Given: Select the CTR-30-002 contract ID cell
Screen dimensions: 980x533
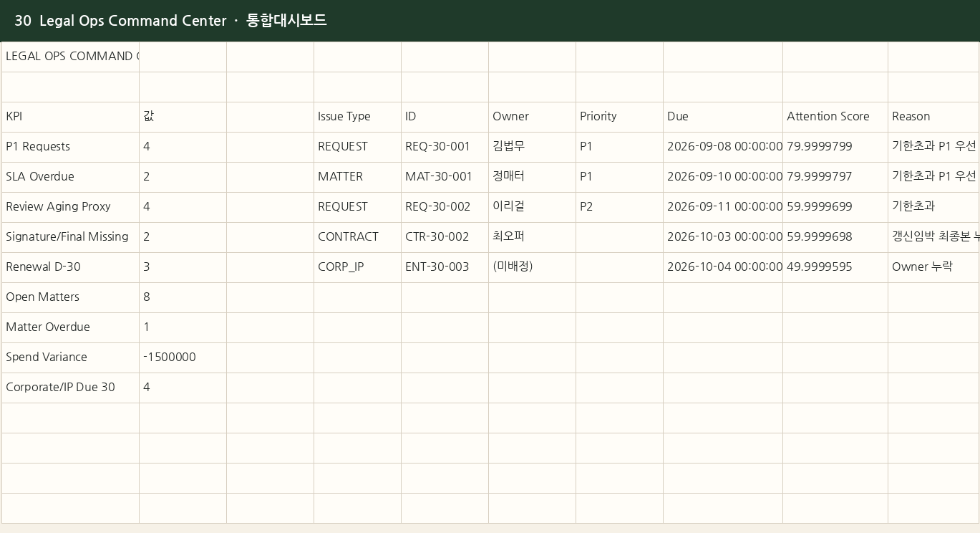Looking at the screenshot, I should pos(445,237).
